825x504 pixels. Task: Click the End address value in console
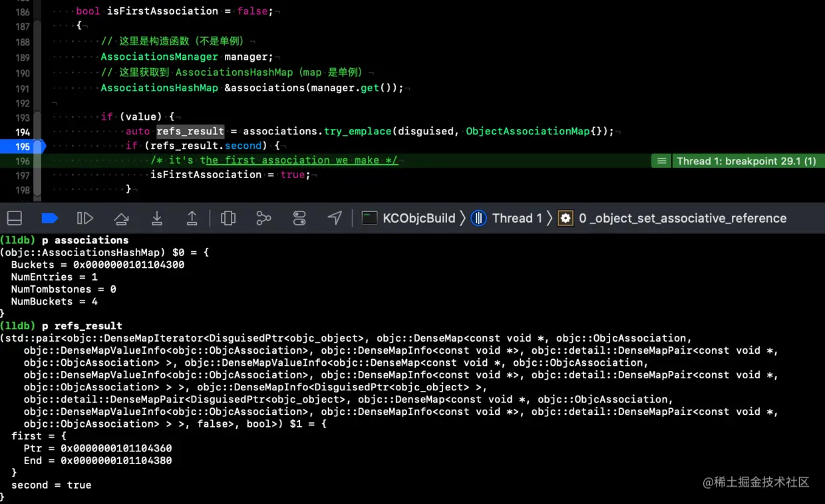pyautogui.click(x=116, y=460)
